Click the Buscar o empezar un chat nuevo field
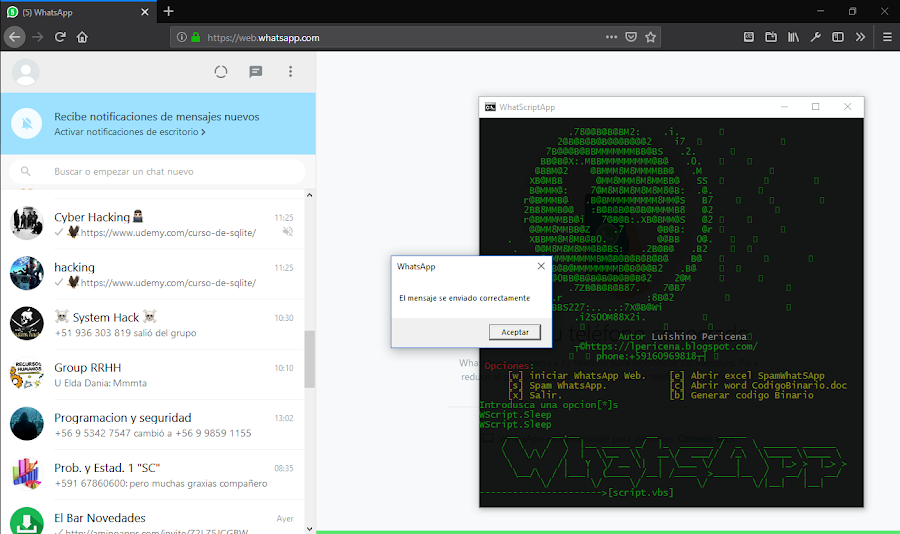Image resolution: width=900 pixels, height=534 pixels. [x=157, y=172]
